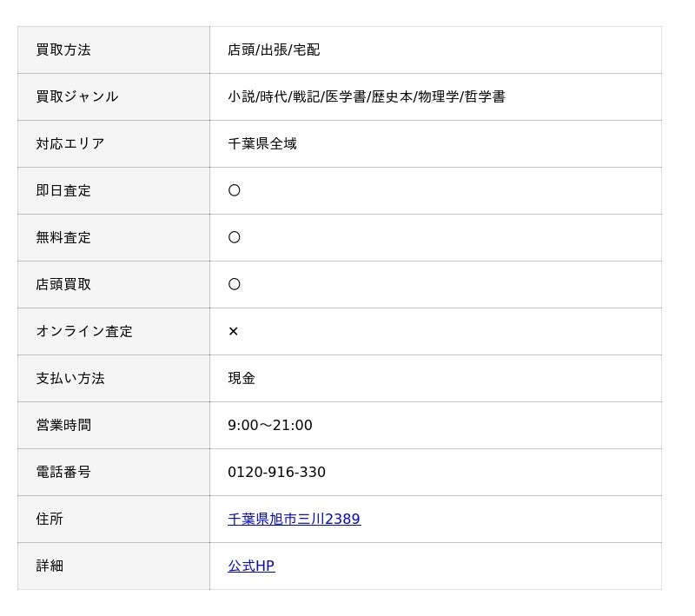
Task: Click the circle mark beside 無料査定
Action: (234, 237)
